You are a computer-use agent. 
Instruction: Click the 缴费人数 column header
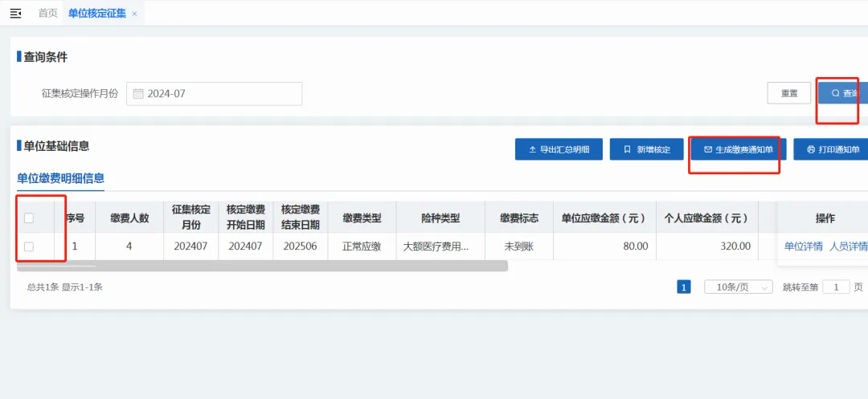[x=129, y=218]
